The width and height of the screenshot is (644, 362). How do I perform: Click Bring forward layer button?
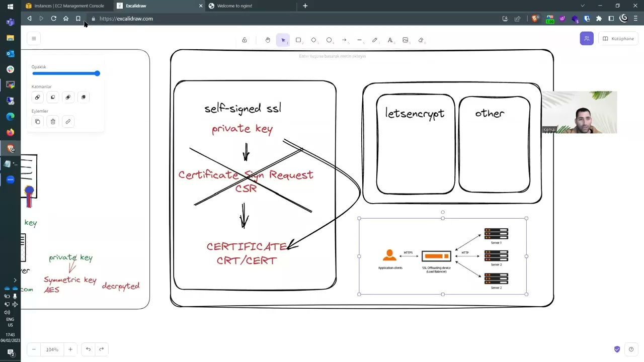coord(68,97)
